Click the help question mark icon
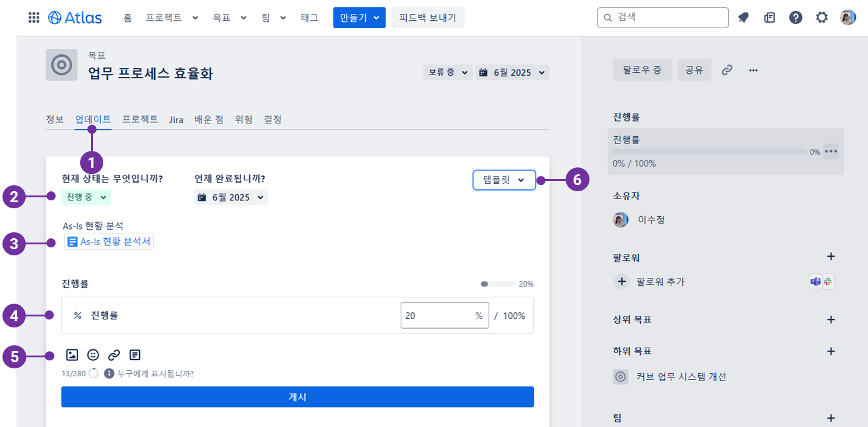 click(x=795, y=18)
